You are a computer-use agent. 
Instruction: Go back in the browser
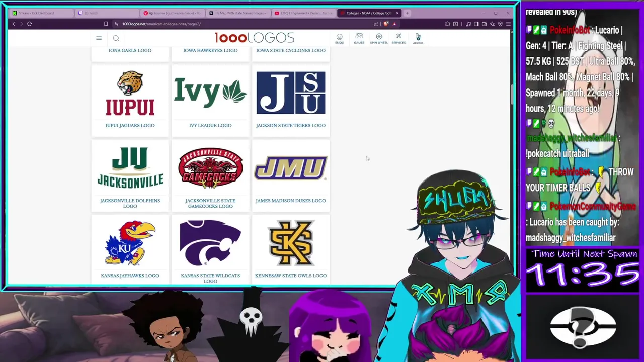click(14, 24)
